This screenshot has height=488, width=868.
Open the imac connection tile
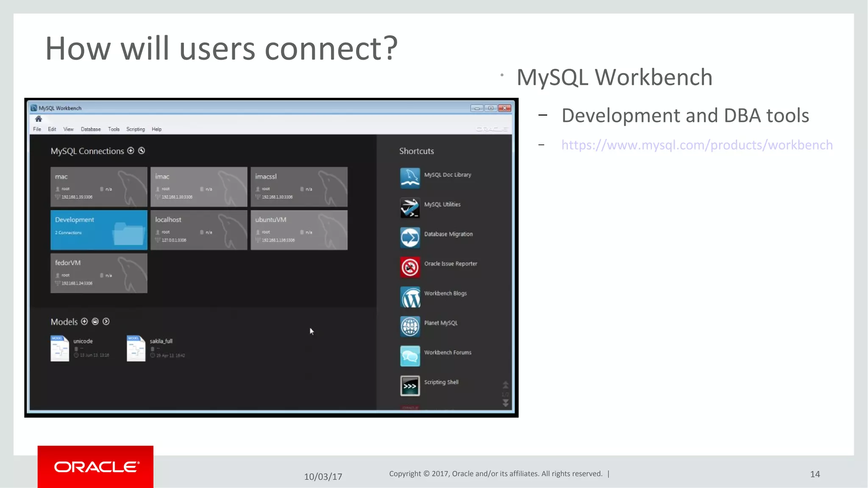(199, 187)
